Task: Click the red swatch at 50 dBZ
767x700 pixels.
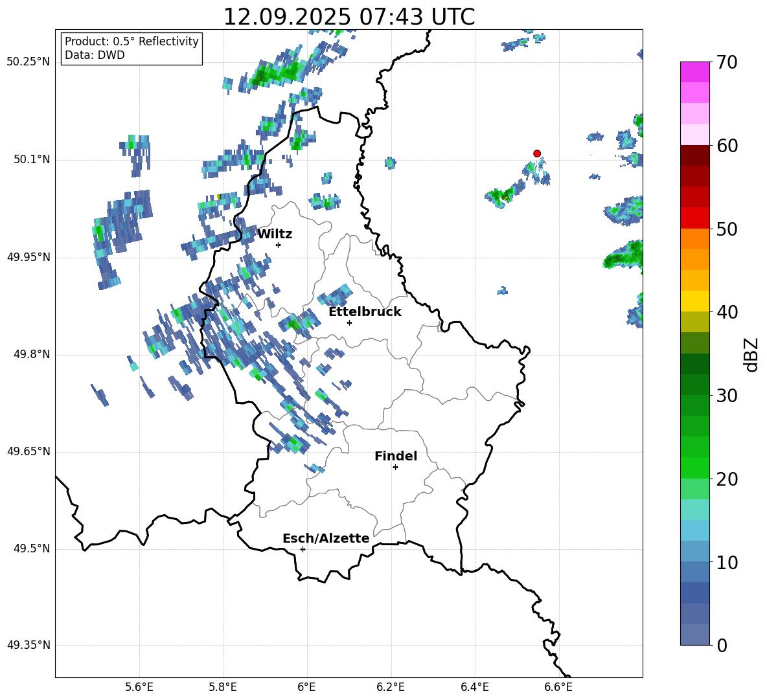Action: pos(694,218)
